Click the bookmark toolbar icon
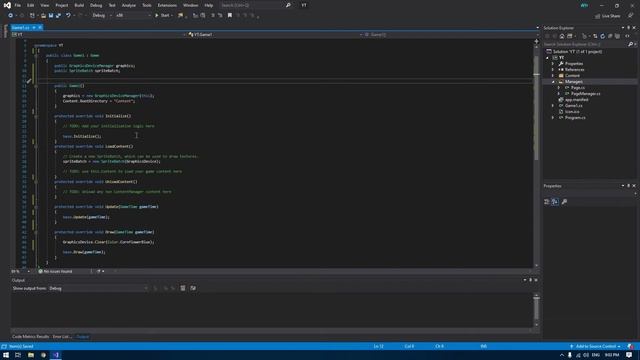Screen dimensions: 640x360 230,16
